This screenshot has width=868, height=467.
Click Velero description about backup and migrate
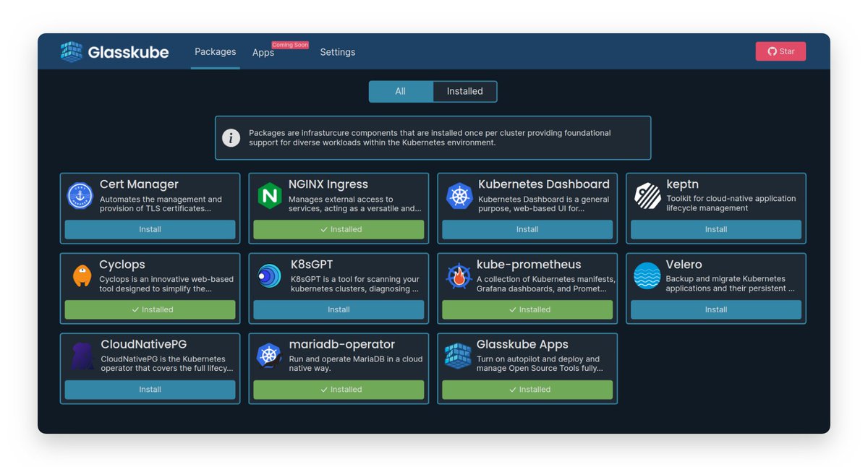730,283
